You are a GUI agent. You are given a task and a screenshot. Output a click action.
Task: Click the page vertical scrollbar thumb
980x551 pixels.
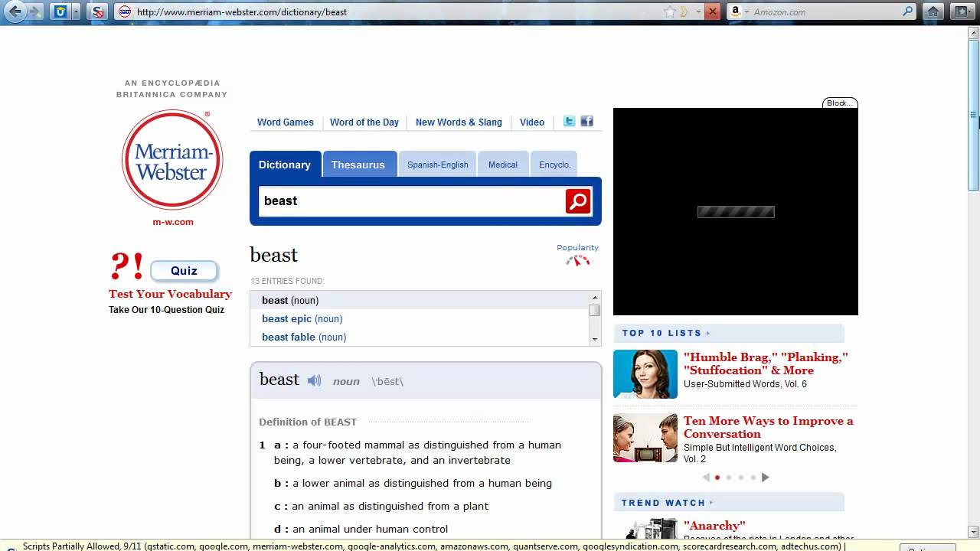point(974,115)
